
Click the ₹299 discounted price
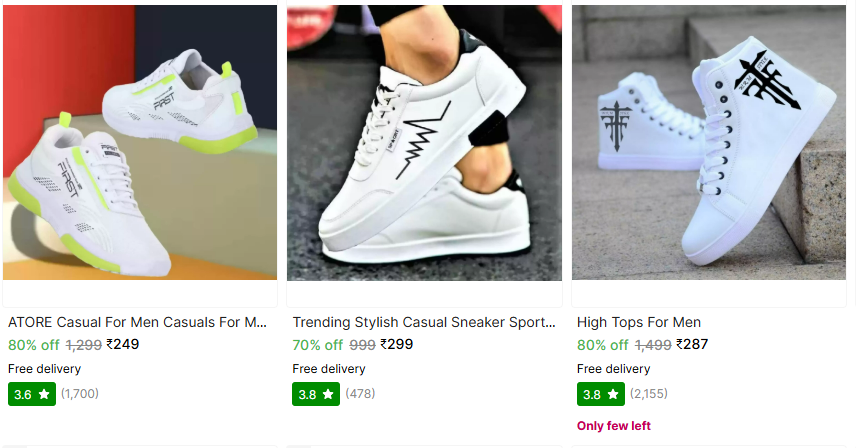[x=397, y=344]
